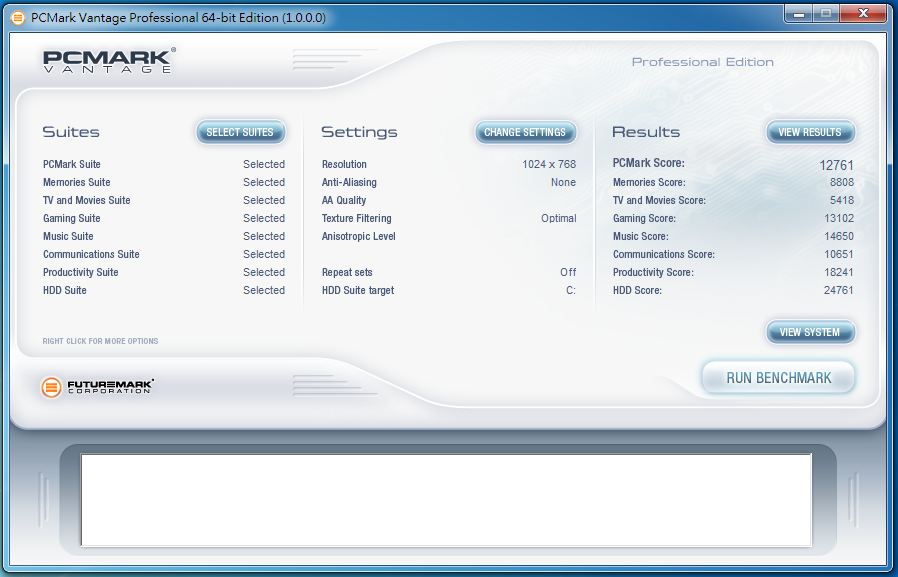Click the View Results button

[810, 132]
